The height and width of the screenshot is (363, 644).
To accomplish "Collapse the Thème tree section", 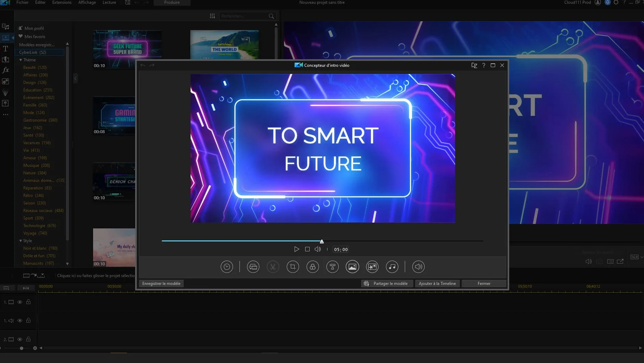I will (x=21, y=60).
